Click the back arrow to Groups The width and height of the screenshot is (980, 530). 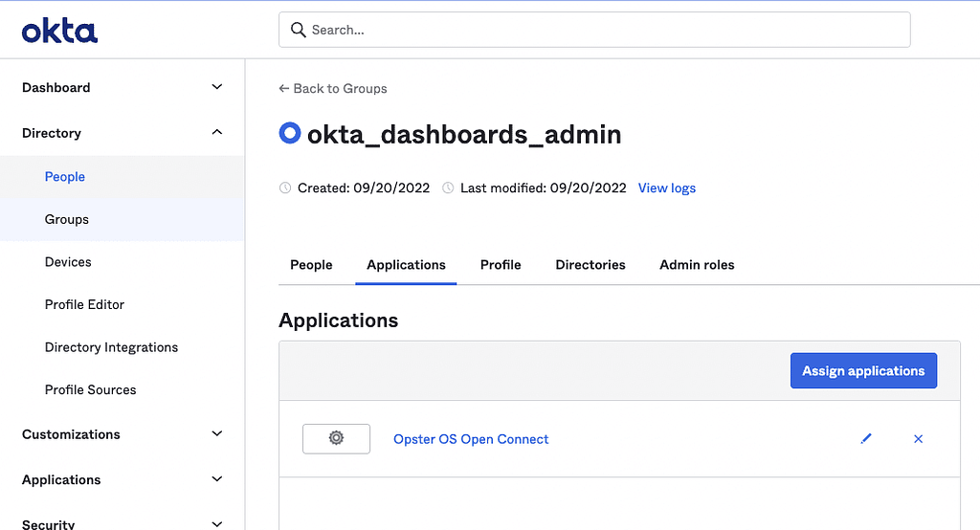[x=283, y=89]
